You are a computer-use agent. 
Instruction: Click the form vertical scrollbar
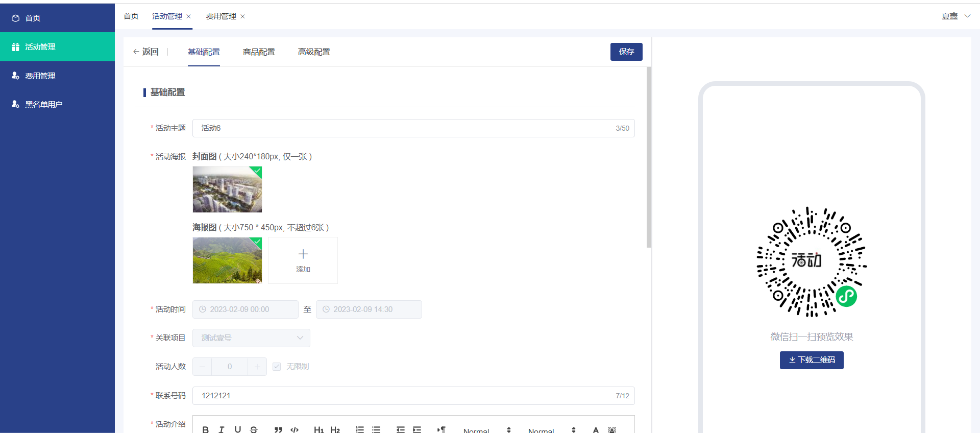click(x=649, y=157)
